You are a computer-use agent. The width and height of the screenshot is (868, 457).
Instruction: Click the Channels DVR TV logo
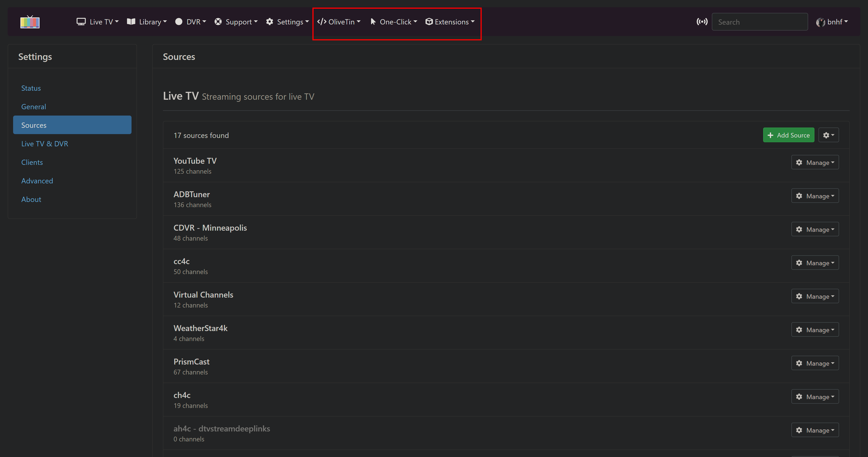pyautogui.click(x=30, y=22)
